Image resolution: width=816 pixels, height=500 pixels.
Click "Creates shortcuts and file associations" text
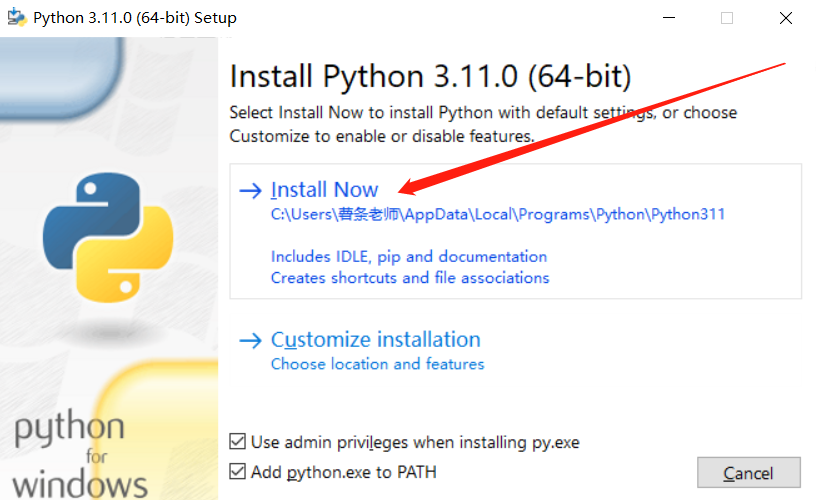410,278
